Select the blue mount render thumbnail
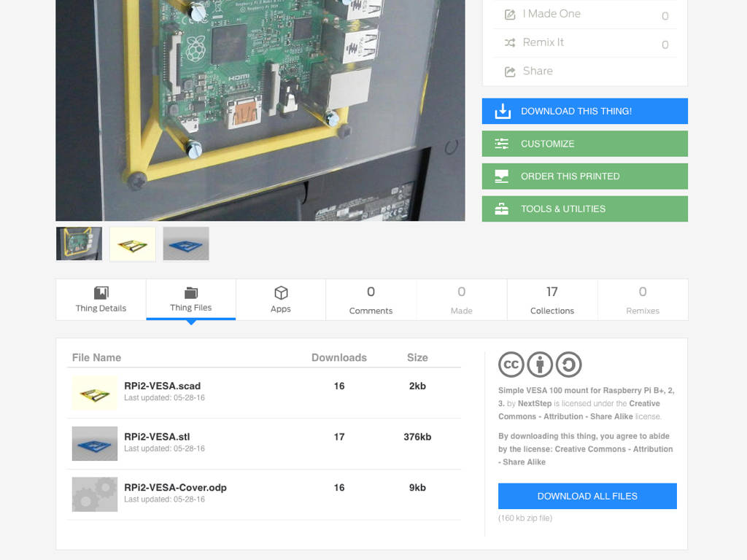This screenshot has height=560, width=747. tap(186, 244)
